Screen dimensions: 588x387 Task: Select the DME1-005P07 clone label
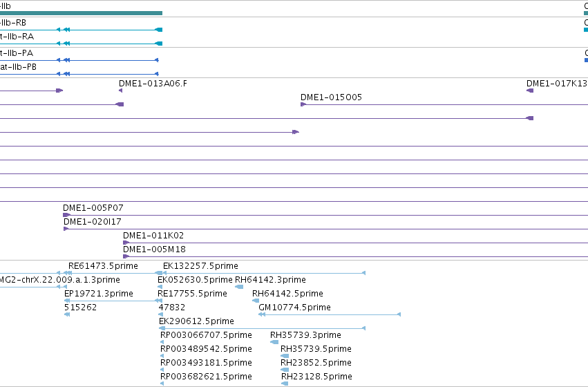tap(93, 208)
